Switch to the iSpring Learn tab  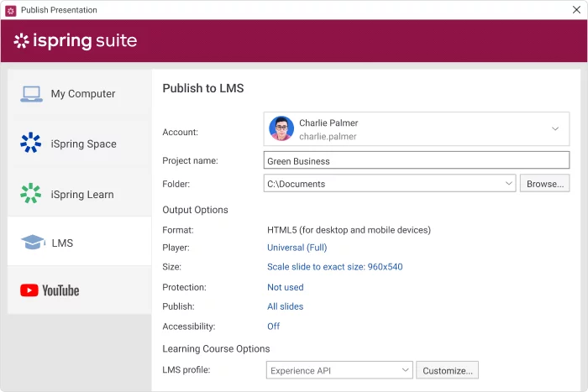tap(80, 193)
